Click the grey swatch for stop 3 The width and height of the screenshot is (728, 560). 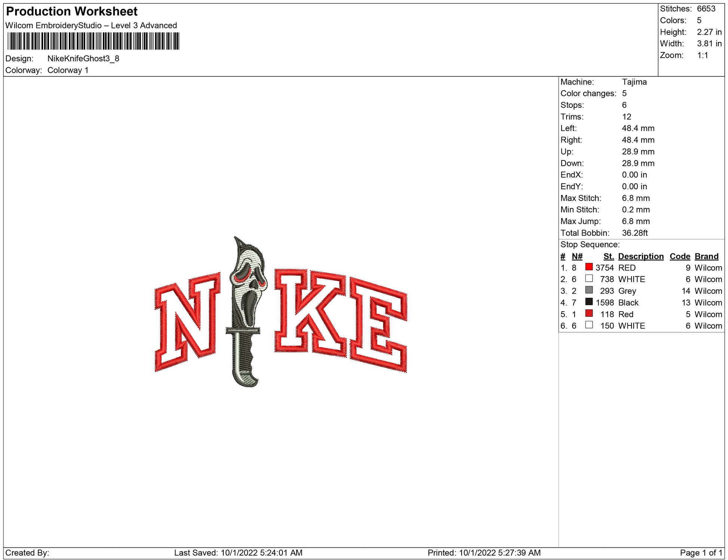589,290
